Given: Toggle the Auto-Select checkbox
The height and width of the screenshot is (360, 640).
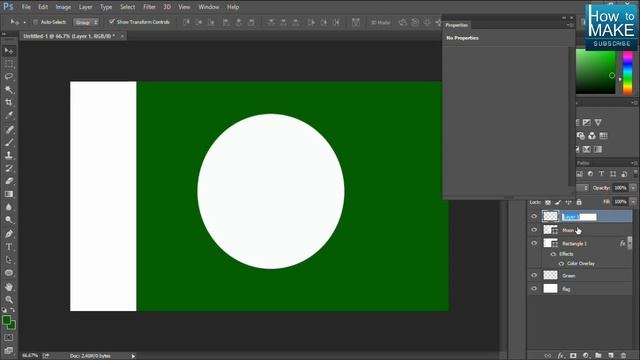Looking at the screenshot, I should pos(36,22).
